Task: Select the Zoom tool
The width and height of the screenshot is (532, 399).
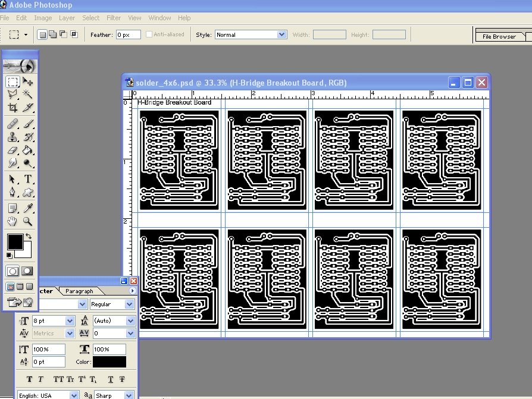Action: click(x=28, y=221)
